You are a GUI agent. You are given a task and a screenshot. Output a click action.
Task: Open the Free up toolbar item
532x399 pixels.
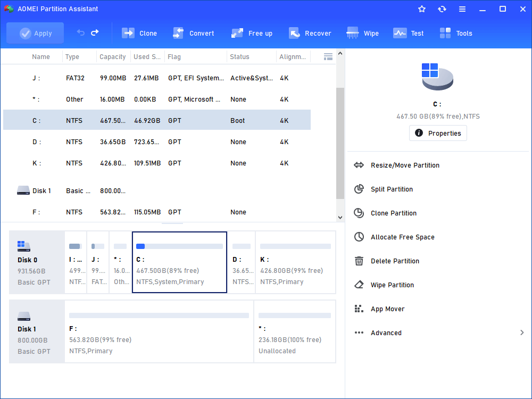[x=252, y=33]
